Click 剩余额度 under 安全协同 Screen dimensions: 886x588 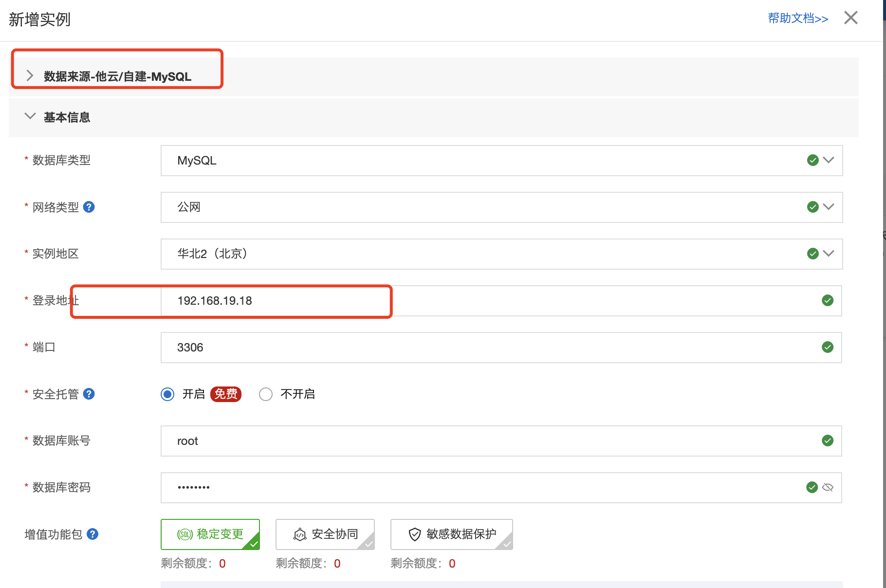click(308, 564)
